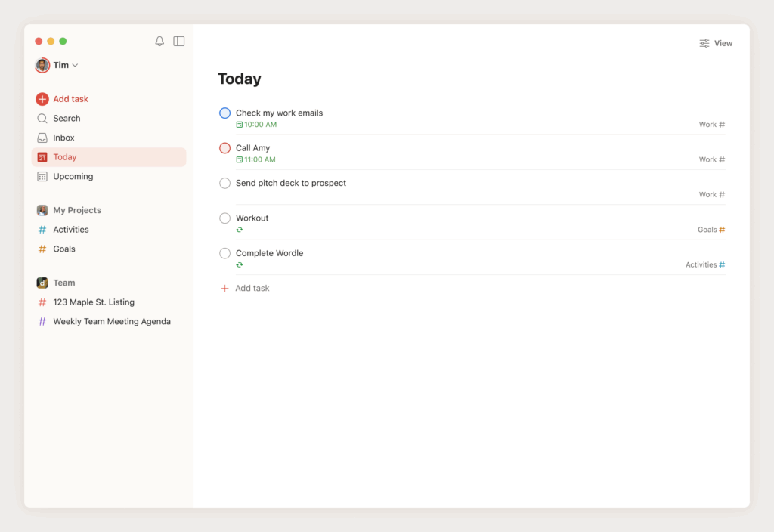Complete the Check my work emails task

(224, 113)
